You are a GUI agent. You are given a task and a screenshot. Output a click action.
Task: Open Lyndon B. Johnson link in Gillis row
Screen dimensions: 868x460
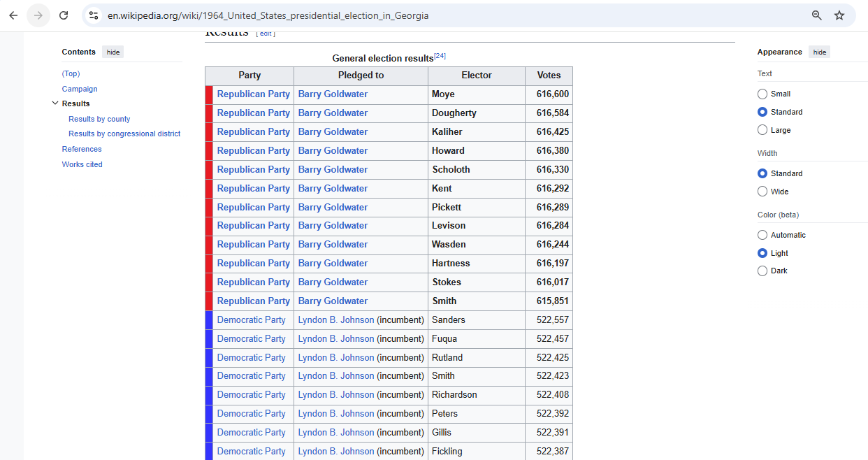pyautogui.click(x=336, y=432)
